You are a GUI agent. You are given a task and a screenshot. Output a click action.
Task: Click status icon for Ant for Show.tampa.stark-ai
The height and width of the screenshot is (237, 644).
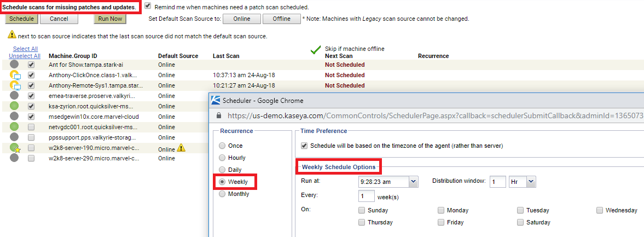coord(14,65)
